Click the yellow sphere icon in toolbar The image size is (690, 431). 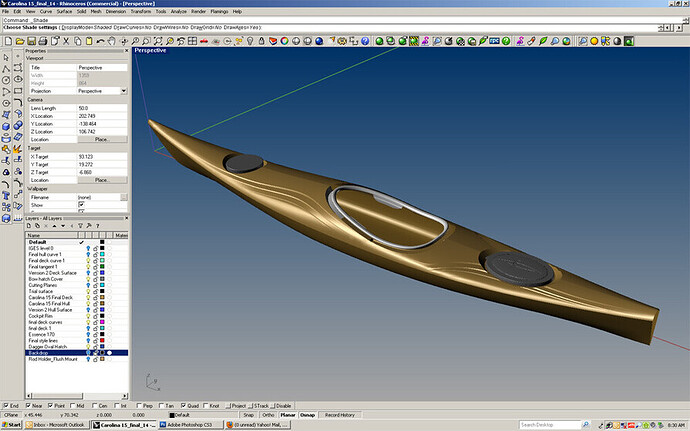(x=594, y=41)
